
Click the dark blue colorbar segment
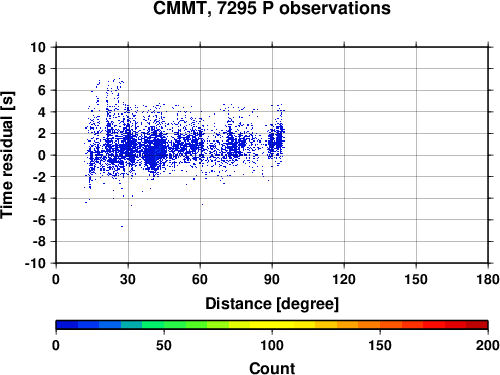point(67,325)
